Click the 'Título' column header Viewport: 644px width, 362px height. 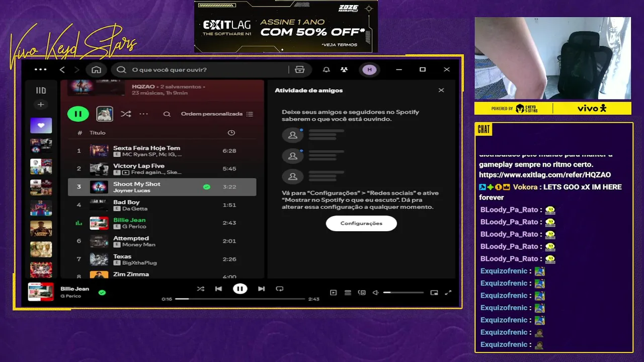[98, 133]
